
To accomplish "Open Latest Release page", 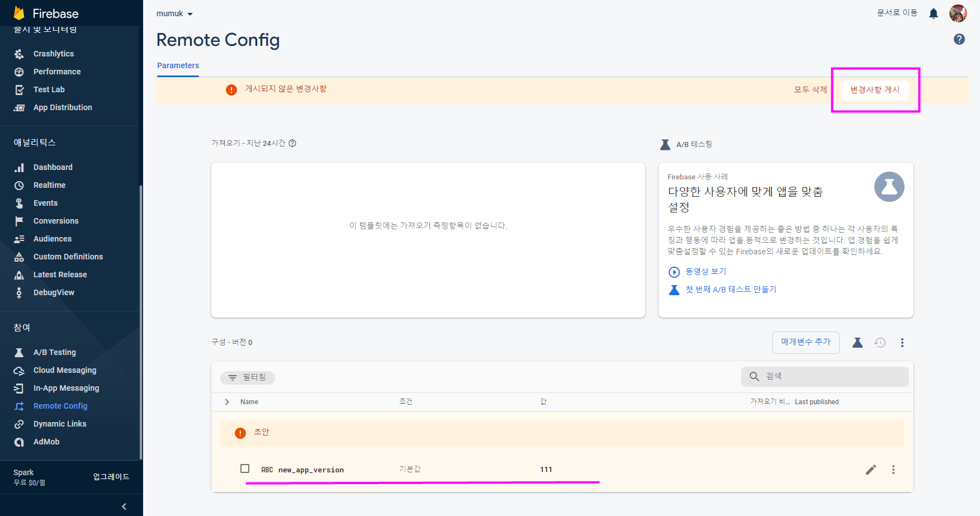I will [x=60, y=274].
